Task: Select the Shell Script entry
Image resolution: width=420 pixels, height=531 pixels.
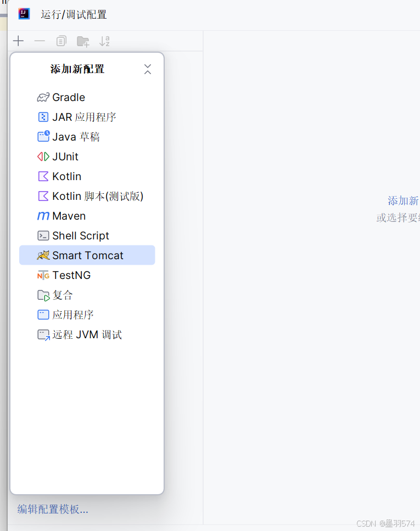Action: point(87,236)
